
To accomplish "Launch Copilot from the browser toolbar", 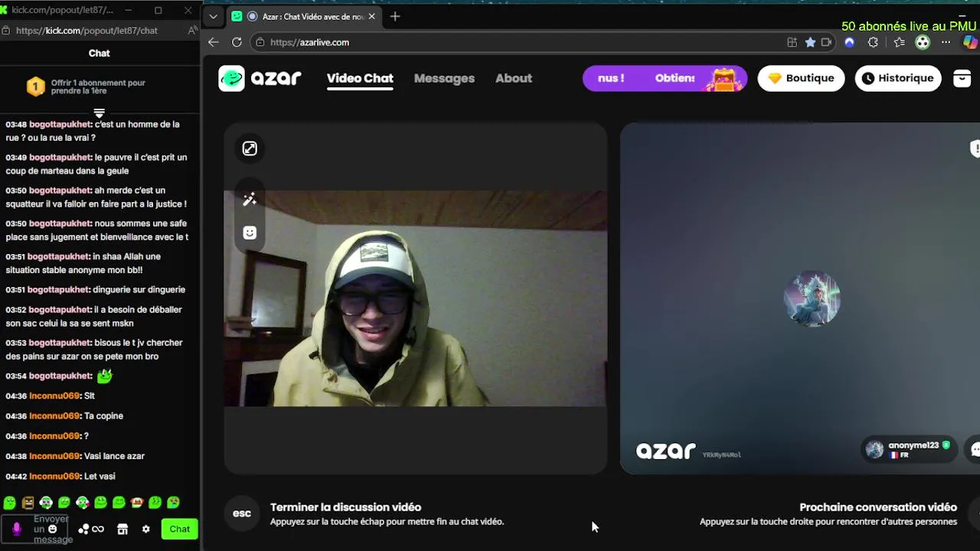I will [969, 42].
